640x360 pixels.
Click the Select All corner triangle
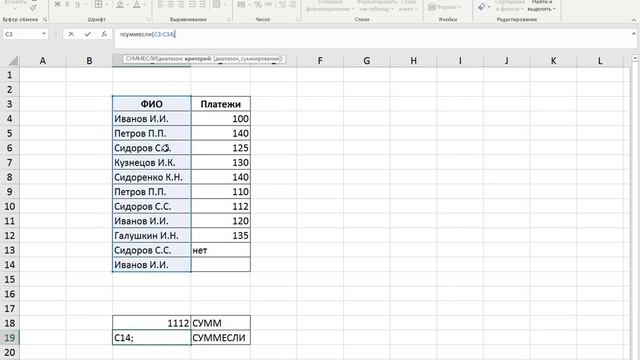pyautogui.click(x=13, y=61)
